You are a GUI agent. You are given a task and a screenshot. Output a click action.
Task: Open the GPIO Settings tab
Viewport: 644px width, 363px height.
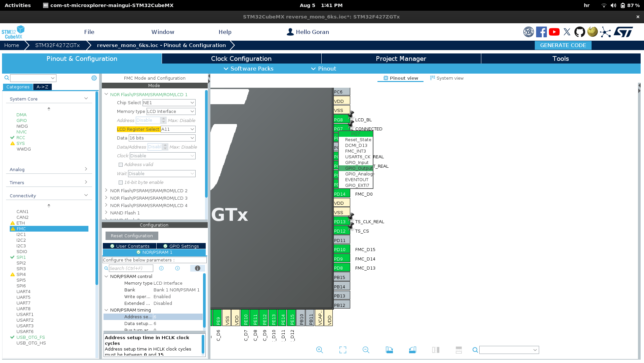coord(181,246)
